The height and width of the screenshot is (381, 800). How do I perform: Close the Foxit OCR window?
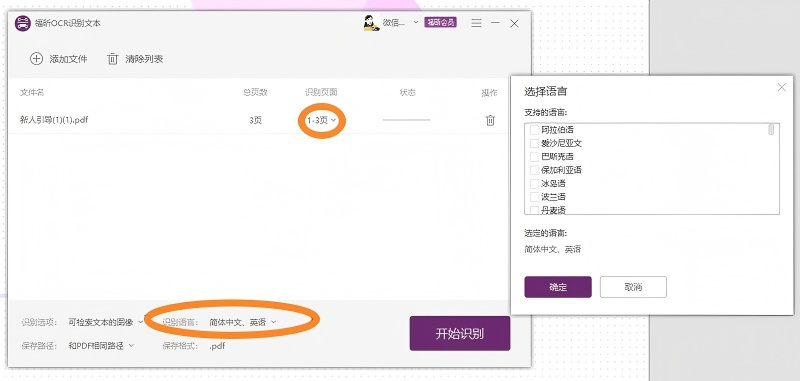[514, 23]
